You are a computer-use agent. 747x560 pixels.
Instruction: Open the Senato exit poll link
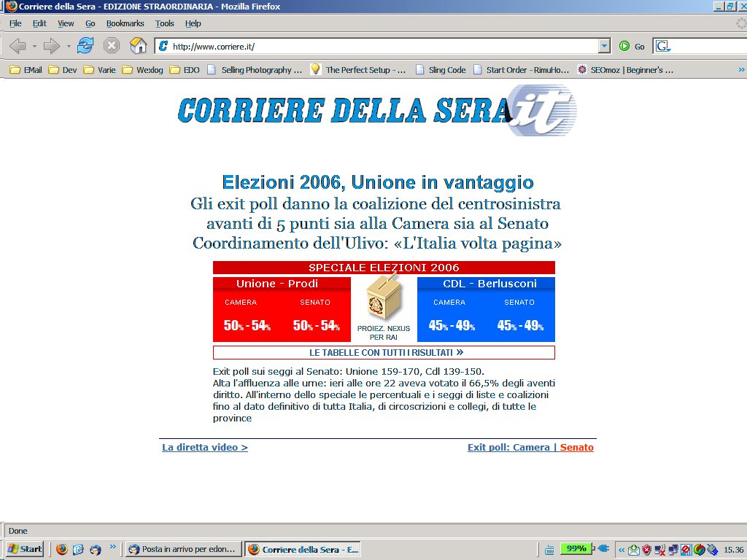pos(576,447)
